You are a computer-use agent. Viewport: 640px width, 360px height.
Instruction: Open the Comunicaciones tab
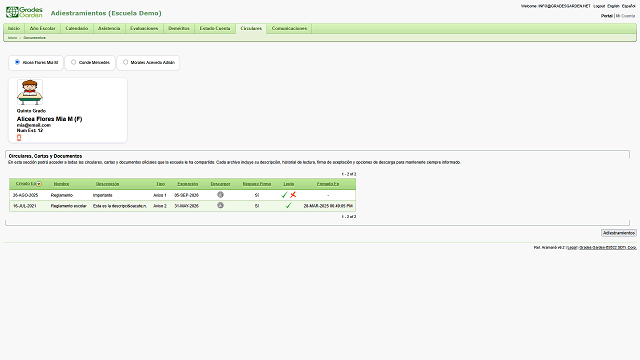pyautogui.click(x=289, y=28)
